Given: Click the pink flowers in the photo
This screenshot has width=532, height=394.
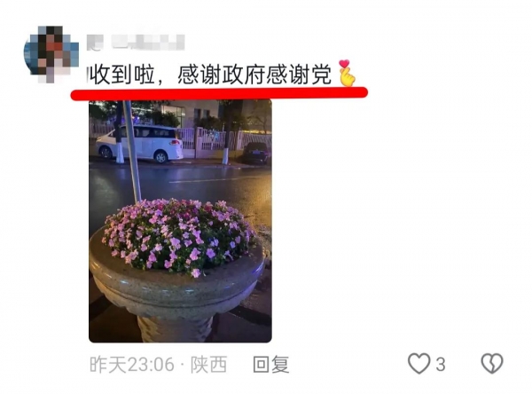Looking at the screenshot, I should (178, 236).
